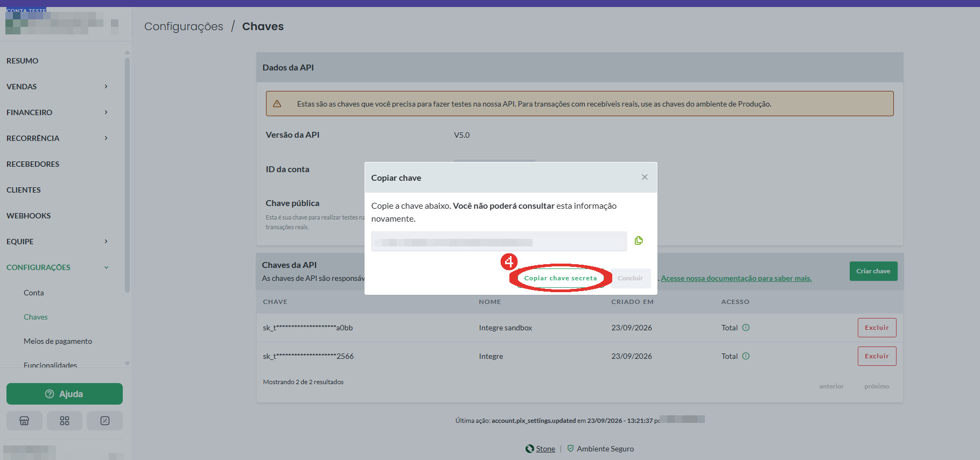The image size is (980, 460).
Task: Click the square chart icon below Ajuda
Action: point(105,421)
